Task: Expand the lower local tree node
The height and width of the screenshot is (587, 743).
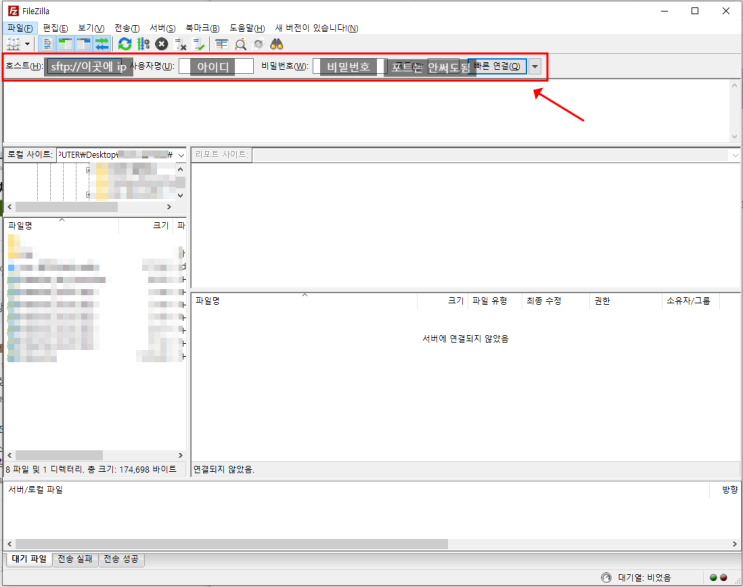Action: (x=88, y=194)
